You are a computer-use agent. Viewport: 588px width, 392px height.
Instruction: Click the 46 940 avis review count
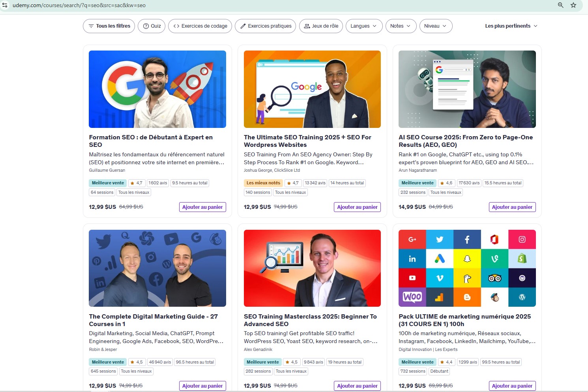tap(160, 362)
